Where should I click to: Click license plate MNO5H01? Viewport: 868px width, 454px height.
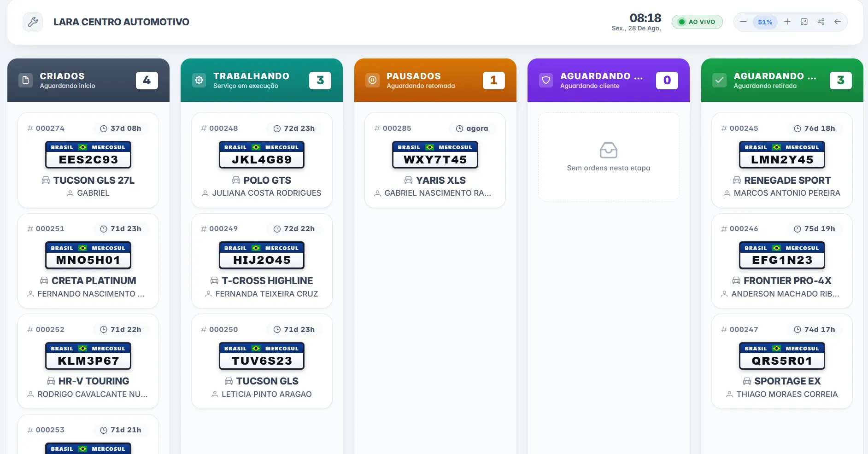[x=88, y=256]
